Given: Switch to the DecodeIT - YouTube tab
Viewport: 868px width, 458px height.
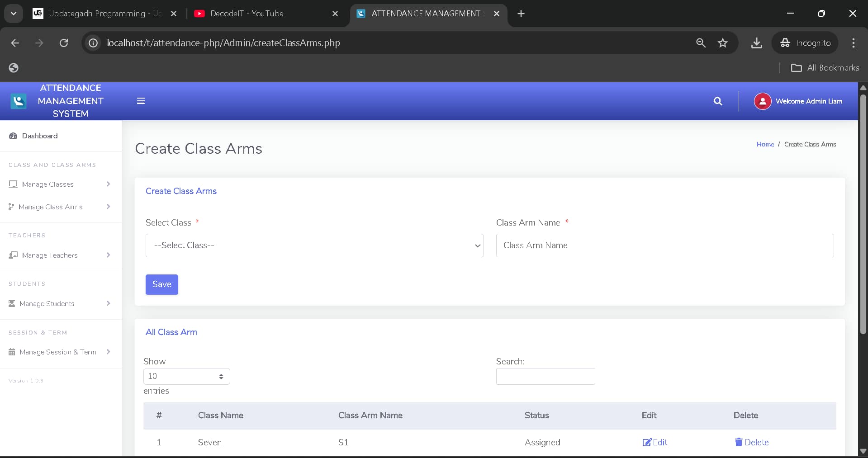Looking at the screenshot, I should click(247, 14).
